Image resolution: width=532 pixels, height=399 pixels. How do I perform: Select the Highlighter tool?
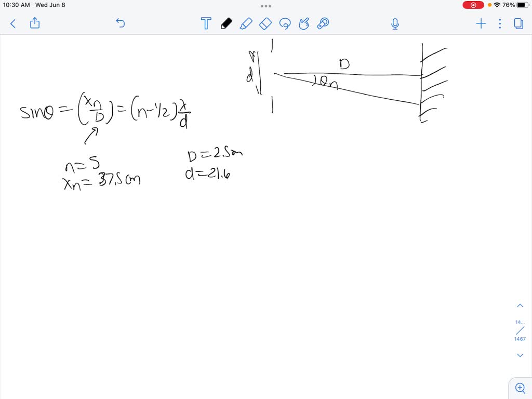click(x=246, y=23)
